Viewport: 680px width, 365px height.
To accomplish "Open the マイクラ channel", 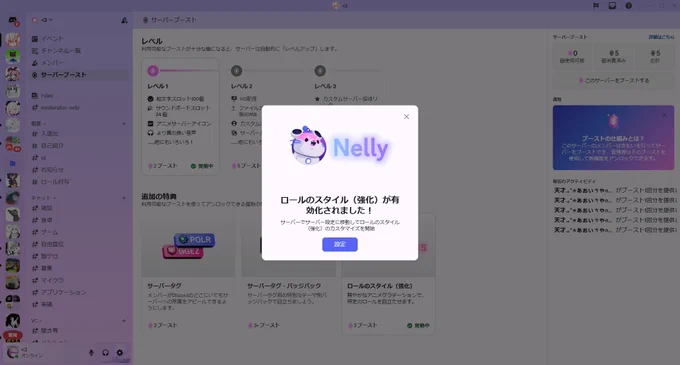I will pos(52,280).
